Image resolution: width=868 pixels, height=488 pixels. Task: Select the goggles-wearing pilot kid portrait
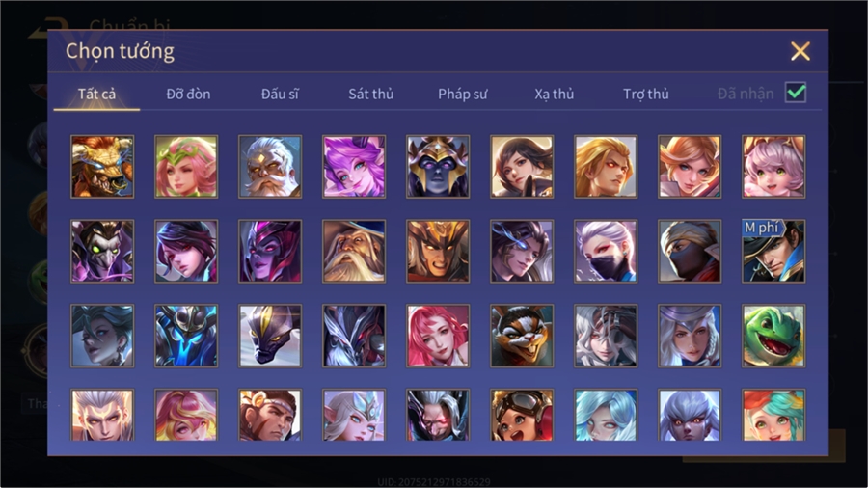(x=522, y=415)
